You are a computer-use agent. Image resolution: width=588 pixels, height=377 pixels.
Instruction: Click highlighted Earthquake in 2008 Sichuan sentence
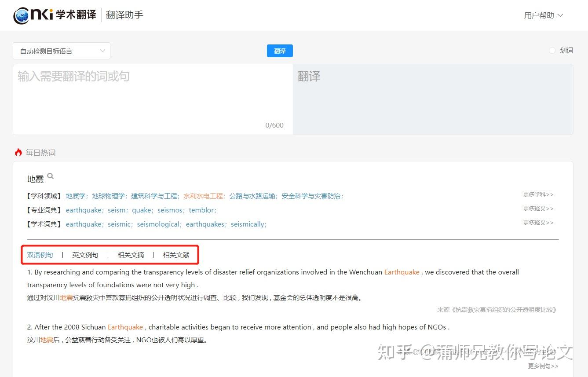125,327
